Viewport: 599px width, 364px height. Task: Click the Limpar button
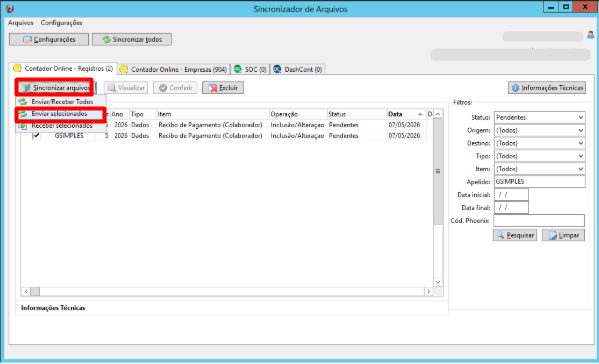coord(563,235)
